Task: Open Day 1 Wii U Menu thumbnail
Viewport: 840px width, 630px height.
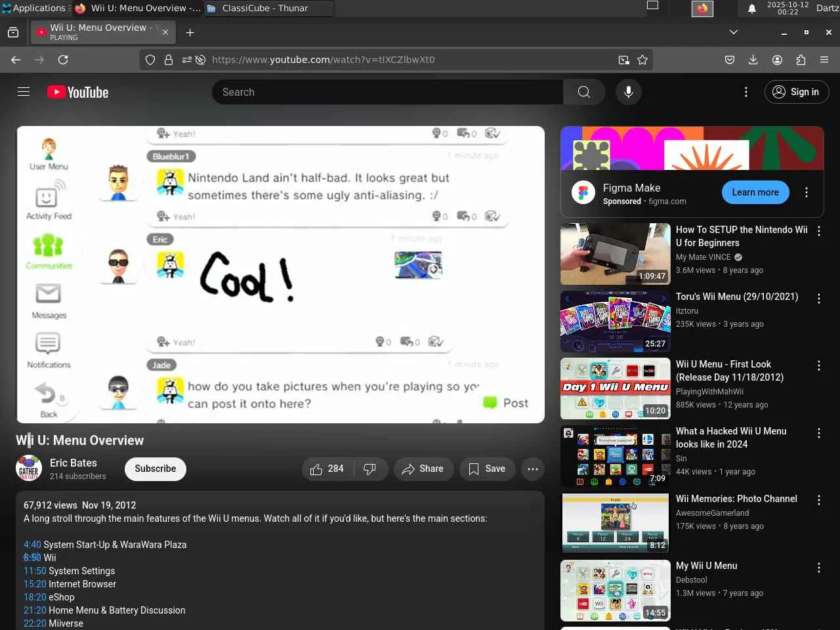Action: pyautogui.click(x=616, y=388)
